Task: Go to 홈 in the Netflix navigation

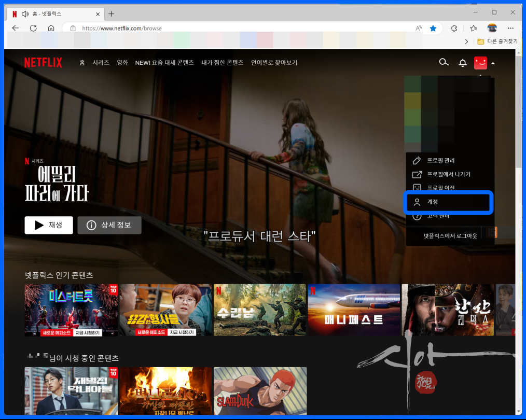Action: 82,63
